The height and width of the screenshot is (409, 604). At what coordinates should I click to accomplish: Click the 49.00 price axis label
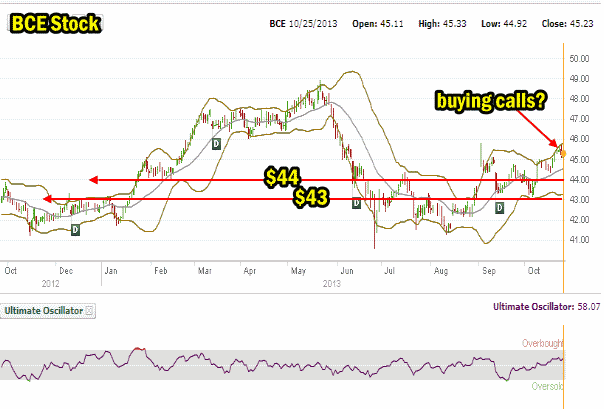tap(579, 79)
